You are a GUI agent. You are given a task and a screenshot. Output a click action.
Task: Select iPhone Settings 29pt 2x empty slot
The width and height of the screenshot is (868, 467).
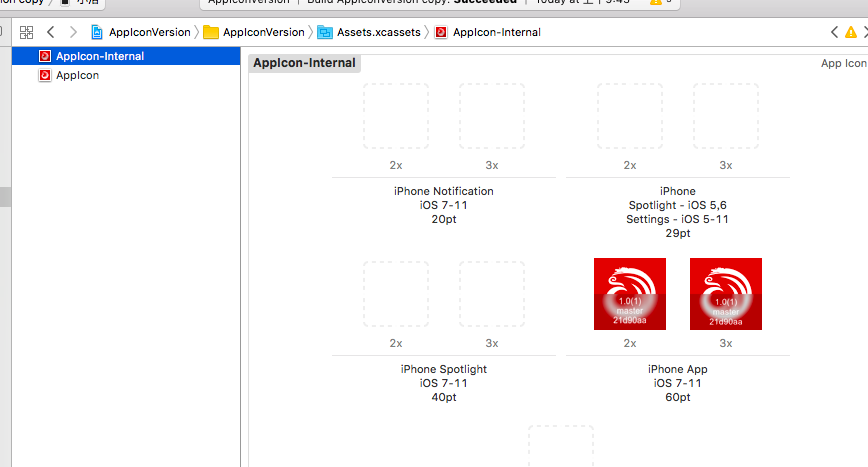[630, 116]
